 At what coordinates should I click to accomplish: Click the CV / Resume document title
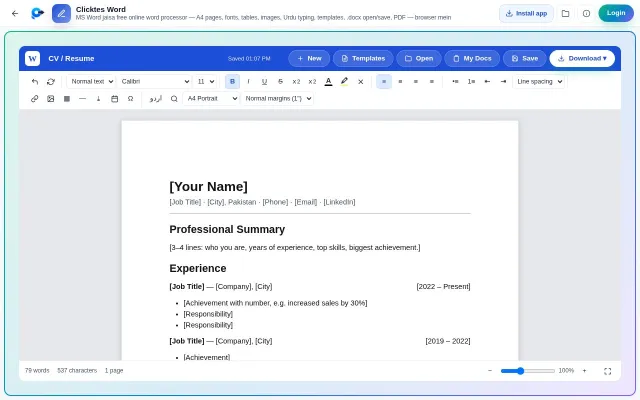click(71, 58)
